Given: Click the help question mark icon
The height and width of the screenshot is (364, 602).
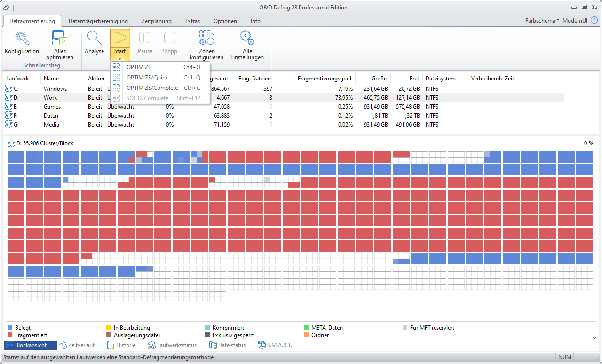Looking at the screenshot, I should pos(594,21).
